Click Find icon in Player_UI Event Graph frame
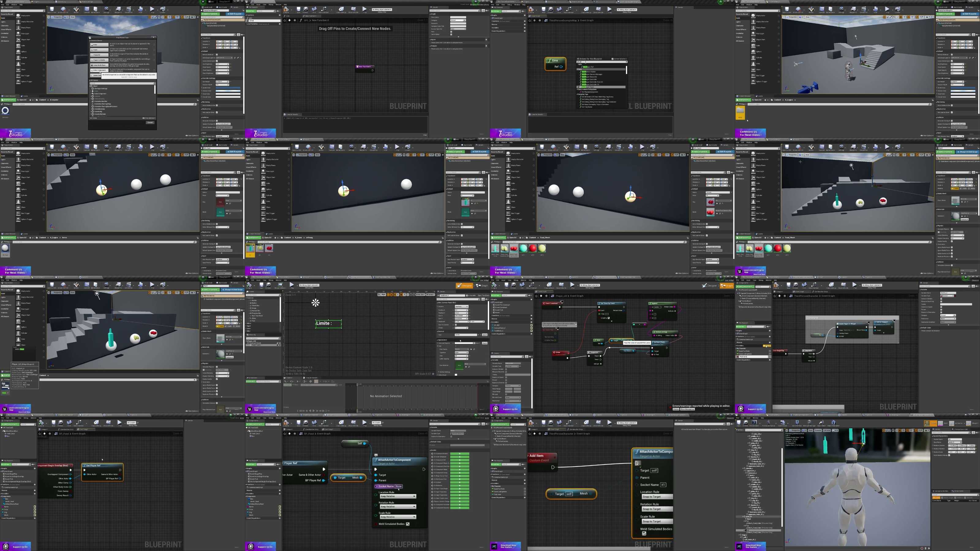Image resolution: width=980 pixels, height=551 pixels. point(522,285)
